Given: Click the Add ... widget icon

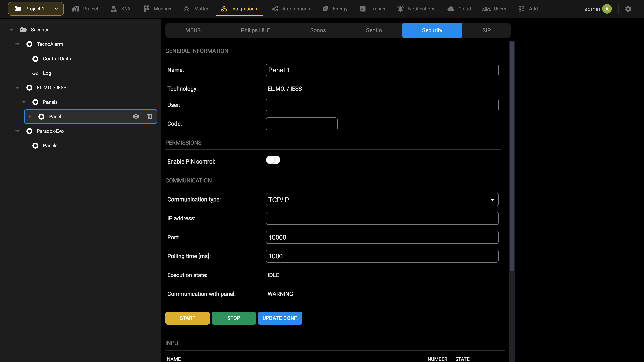Looking at the screenshot, I should tap(521, 9).
